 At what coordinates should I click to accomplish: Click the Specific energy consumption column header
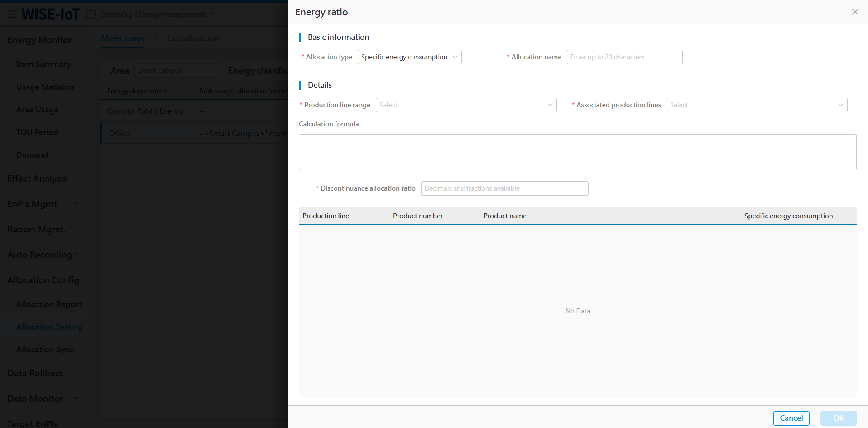click(x=788, y=216)
